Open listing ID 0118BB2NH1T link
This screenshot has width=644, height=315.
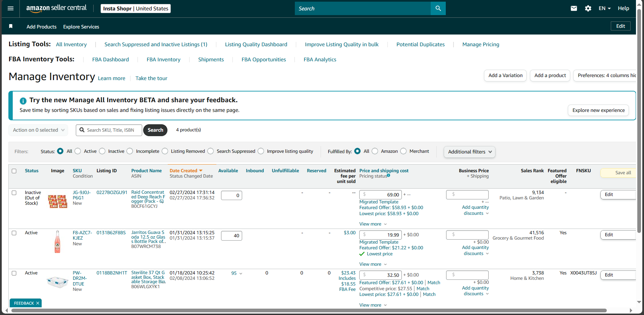[x=112, y=273]
